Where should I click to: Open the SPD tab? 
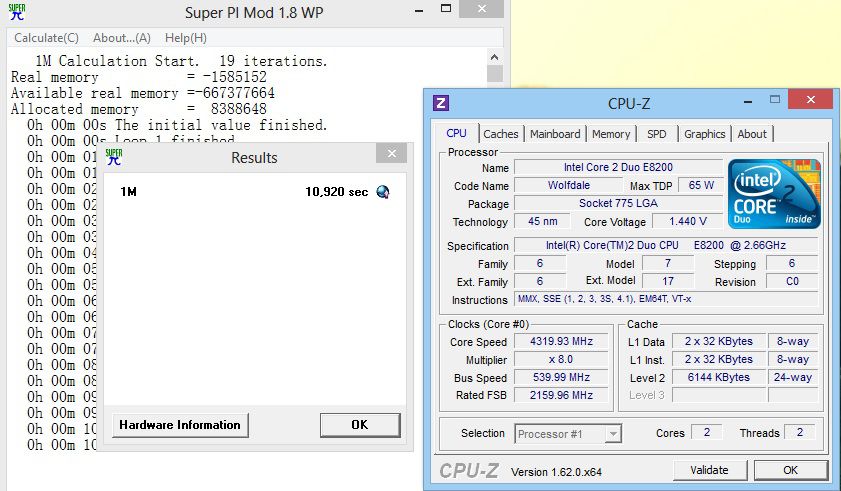click(x=656, y=134)
